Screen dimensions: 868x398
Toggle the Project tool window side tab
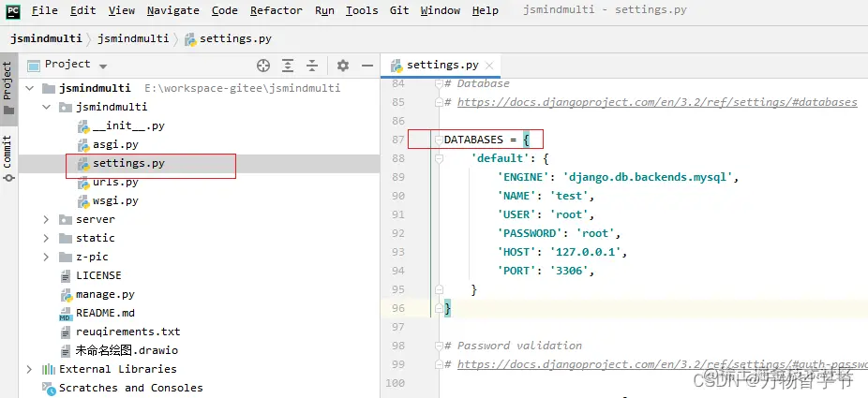click(x=8, y=88)
